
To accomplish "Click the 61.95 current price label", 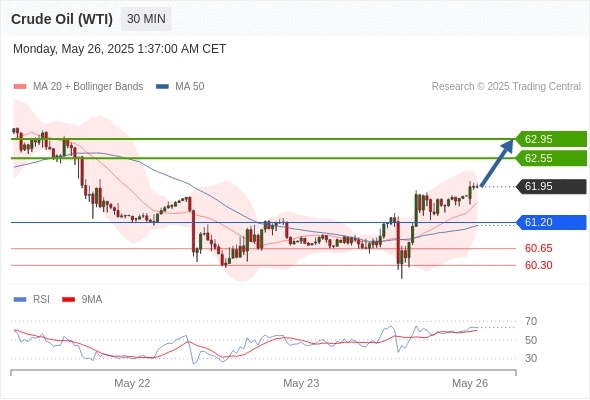I will 551,186.
